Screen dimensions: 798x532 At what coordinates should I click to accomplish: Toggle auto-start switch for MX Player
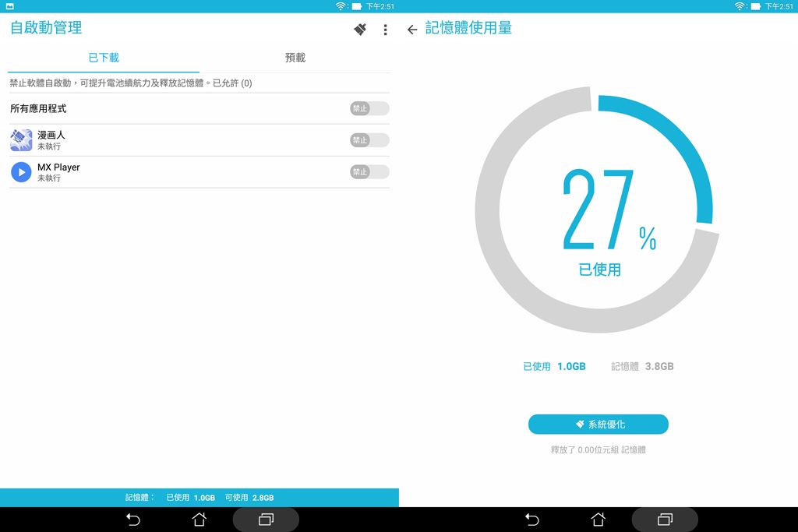point(369,172)
